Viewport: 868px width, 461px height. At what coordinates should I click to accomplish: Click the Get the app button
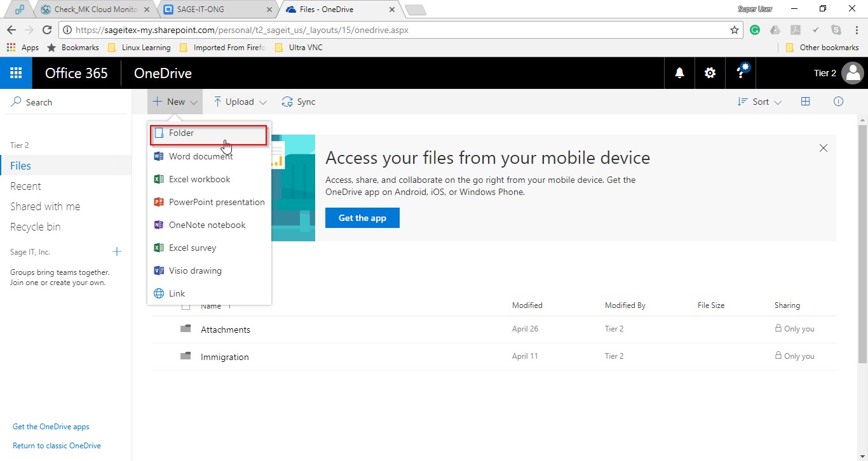coord(362,218)
